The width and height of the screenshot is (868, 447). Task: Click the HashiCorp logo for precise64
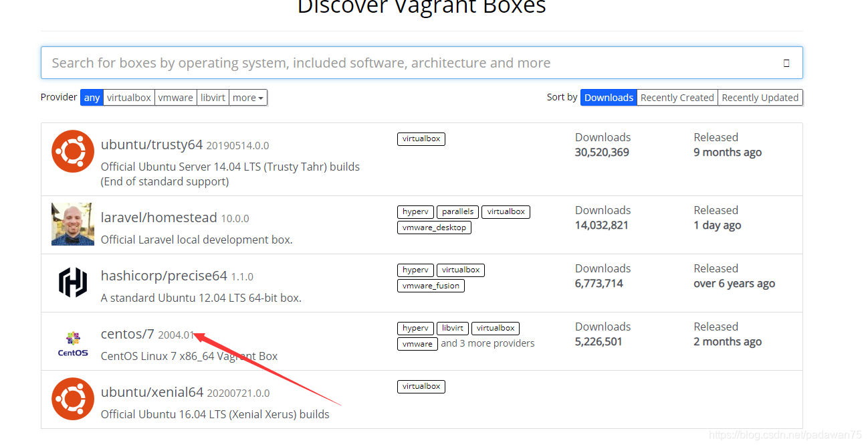pos(73,282)
